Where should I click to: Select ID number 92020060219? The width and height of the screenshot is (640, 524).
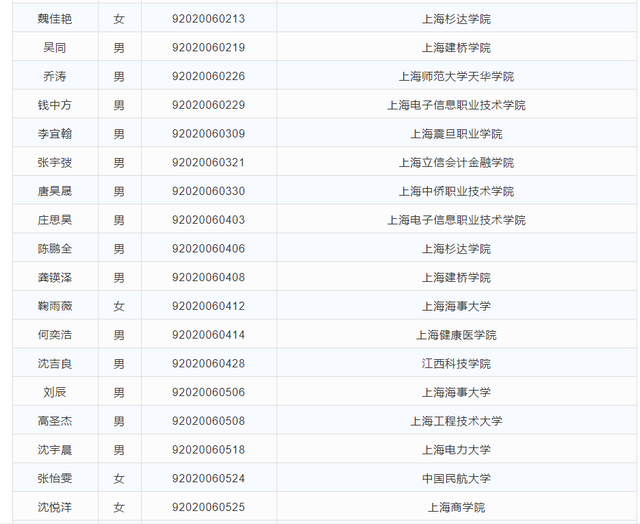click(208, 48)
